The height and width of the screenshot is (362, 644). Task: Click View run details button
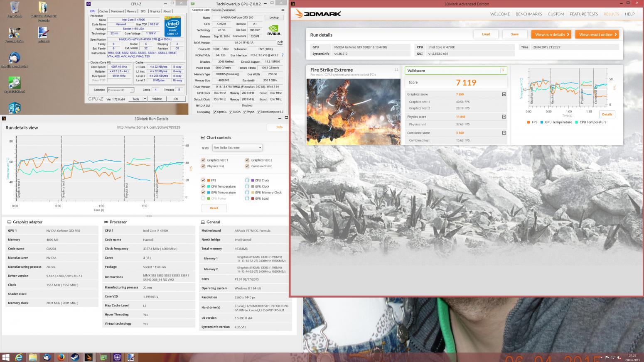(x=551, y=34)
